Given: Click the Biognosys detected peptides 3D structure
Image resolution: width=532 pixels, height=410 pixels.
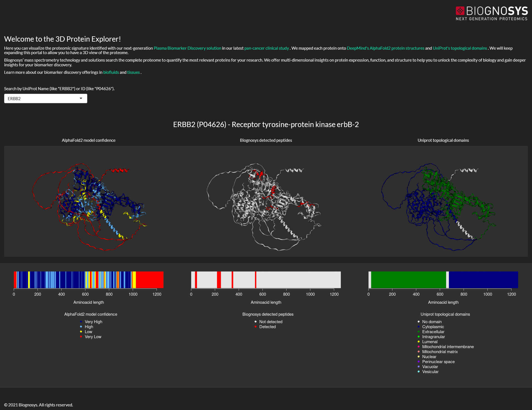Looking at the screenshot, I should [x=264, y=207].
